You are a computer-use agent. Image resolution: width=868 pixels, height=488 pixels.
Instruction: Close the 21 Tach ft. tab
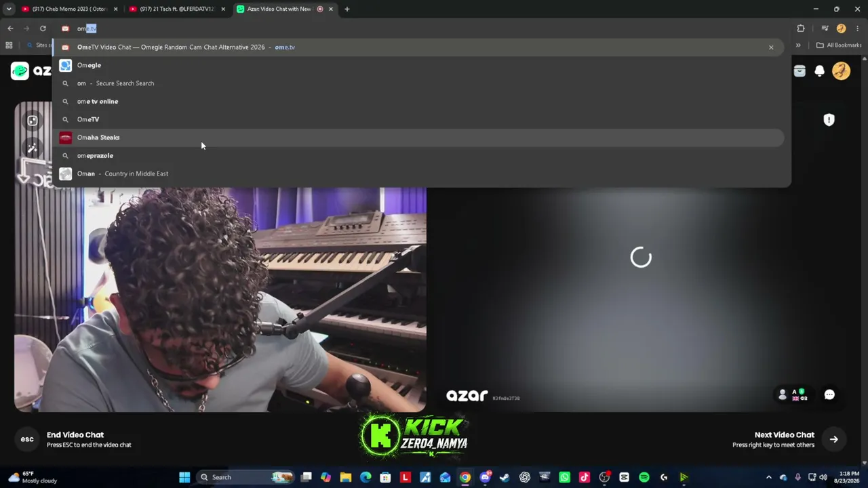point(222,9)
